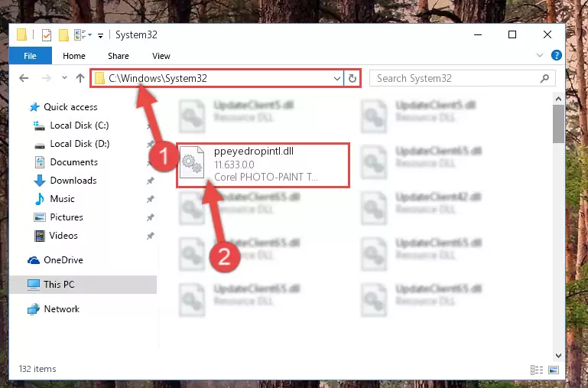Close the System32 Explorer window
The image size is (588, 388).
[x=547, y=34]
